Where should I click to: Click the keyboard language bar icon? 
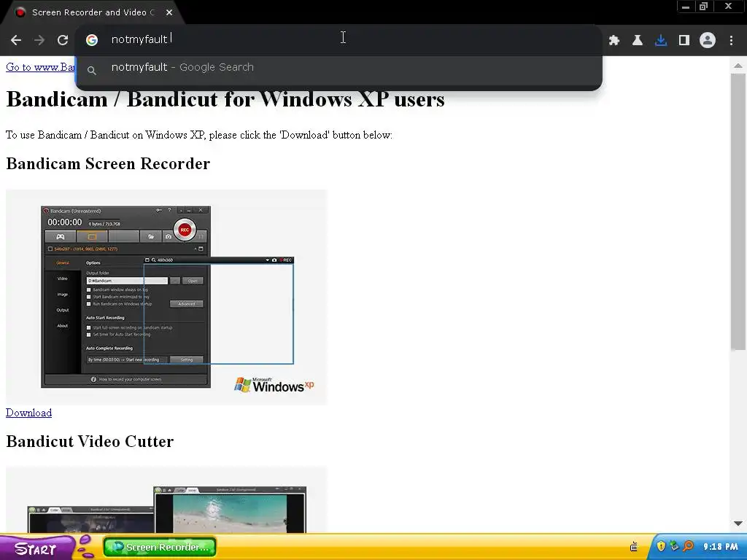634,547
